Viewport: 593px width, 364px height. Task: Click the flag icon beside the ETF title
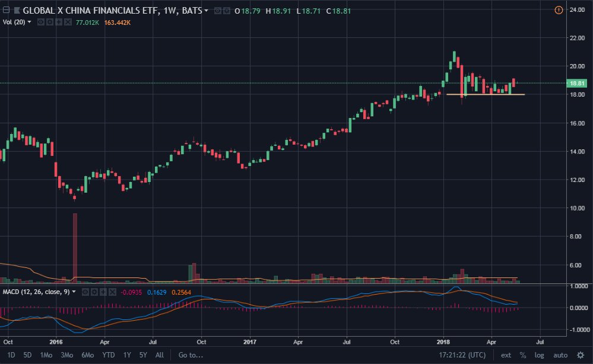pos(17,11)
